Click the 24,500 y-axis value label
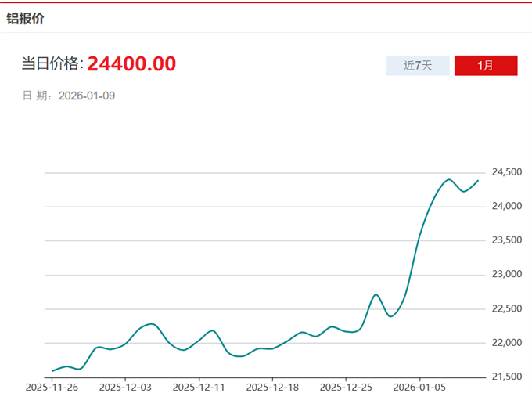Image resolution: width=532 pixels, height=393 pixels. click(x=508, y=172)
